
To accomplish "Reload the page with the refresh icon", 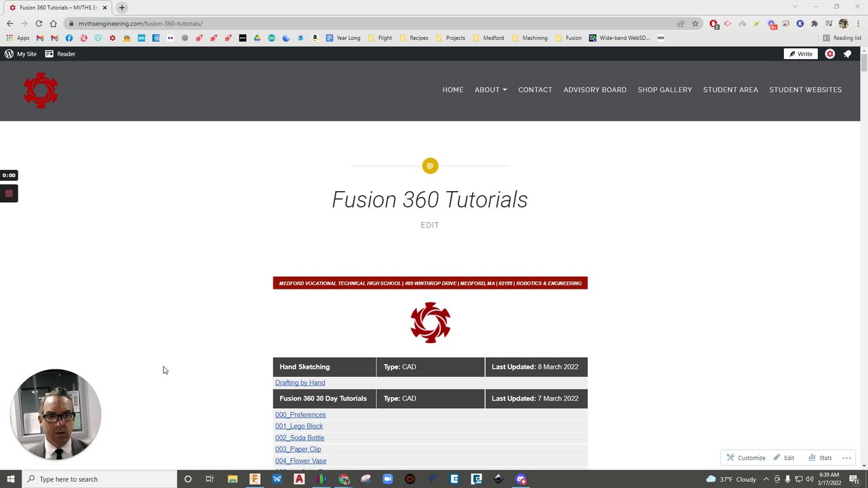I will (39, 23).
